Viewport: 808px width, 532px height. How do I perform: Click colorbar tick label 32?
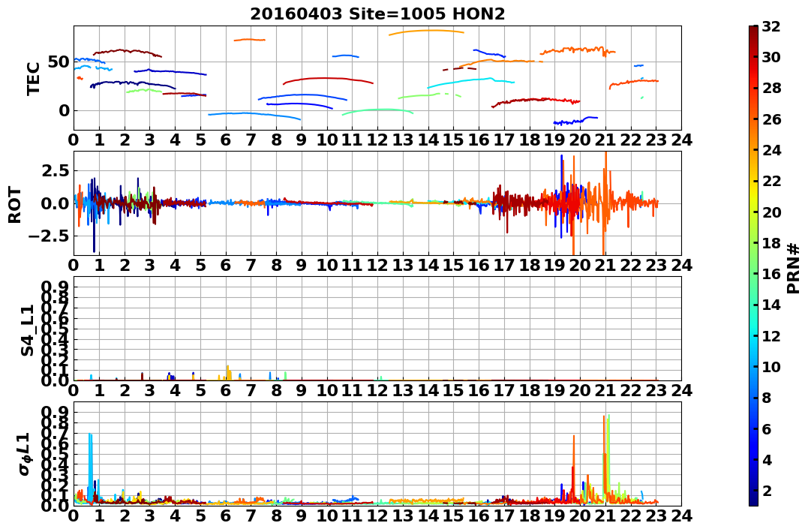pyautogui.click(x=770, y=26)
